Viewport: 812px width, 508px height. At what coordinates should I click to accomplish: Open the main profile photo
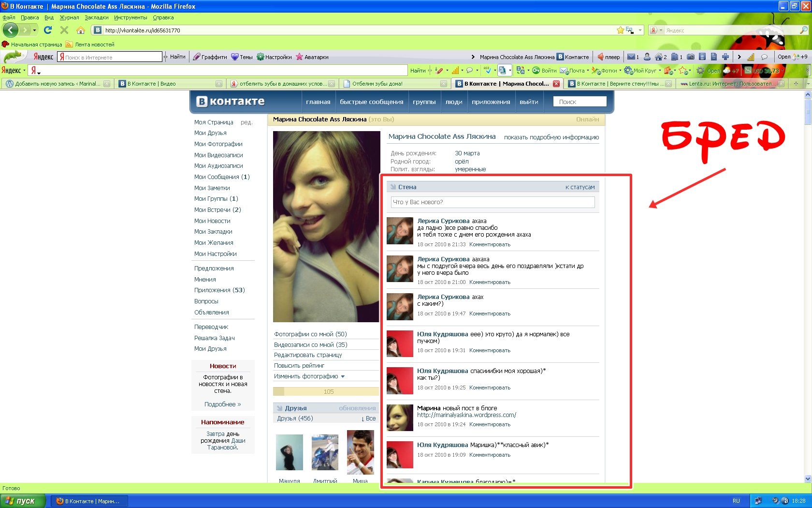[x=326, y=226]
